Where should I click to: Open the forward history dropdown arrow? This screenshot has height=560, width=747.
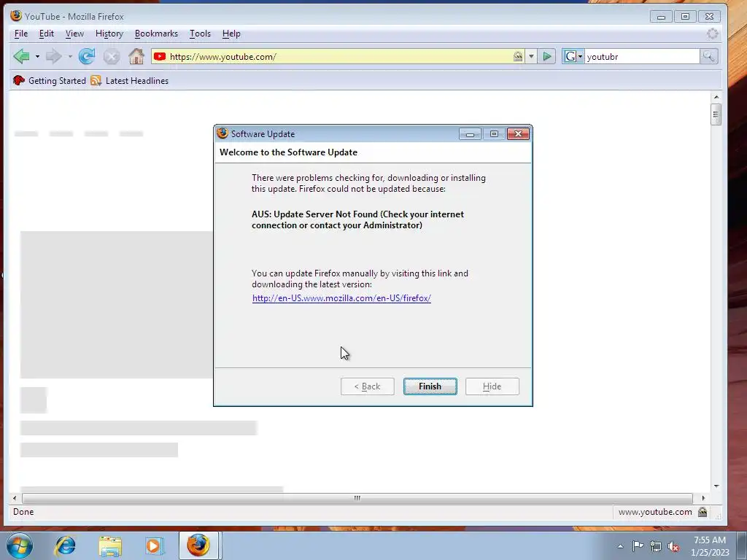click(x=70, y=57)
